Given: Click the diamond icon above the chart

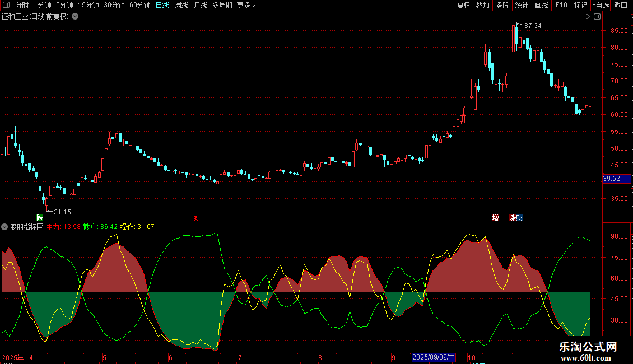Looking at the screenshot, I should [587, 17].
